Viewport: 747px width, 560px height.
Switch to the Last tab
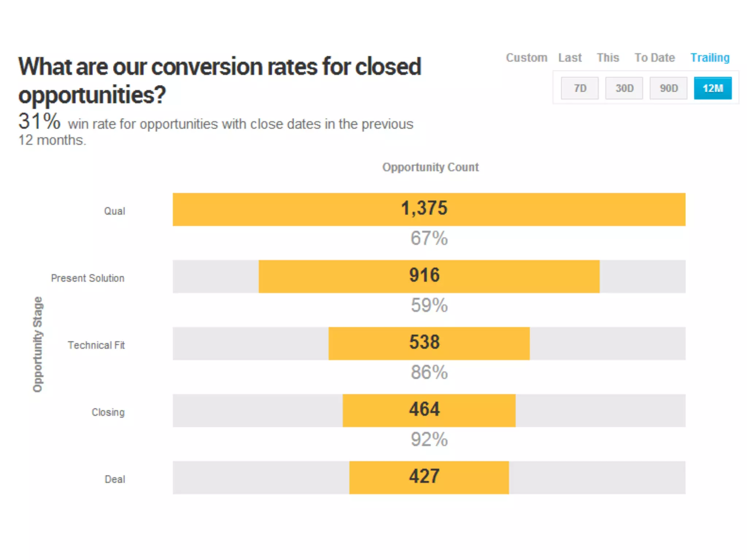point(570,58)
